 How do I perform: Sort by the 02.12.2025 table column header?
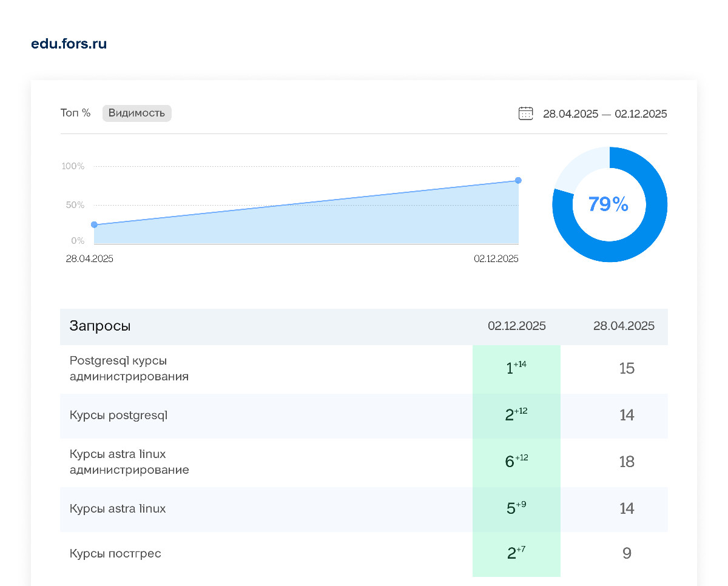516,326
